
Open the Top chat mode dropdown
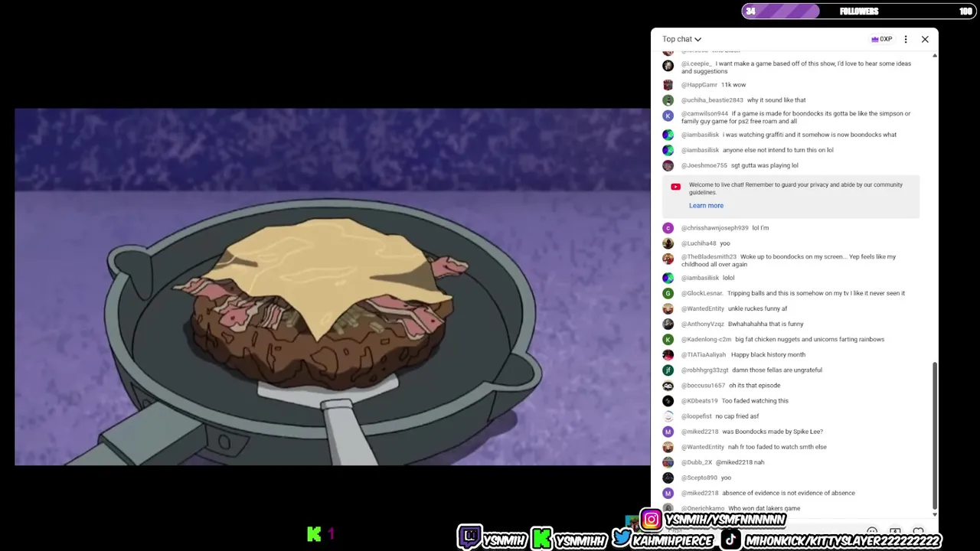pos(681,39)
